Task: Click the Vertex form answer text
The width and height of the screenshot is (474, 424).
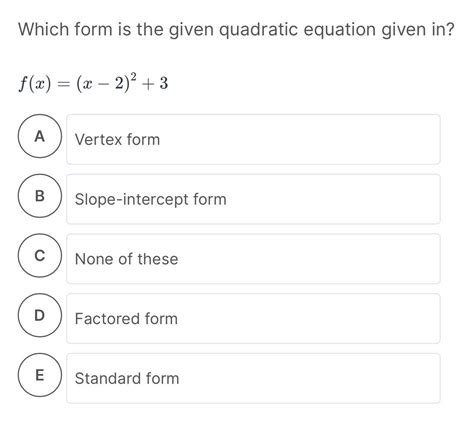Action: pyautogui.click(x=117, y=139)
